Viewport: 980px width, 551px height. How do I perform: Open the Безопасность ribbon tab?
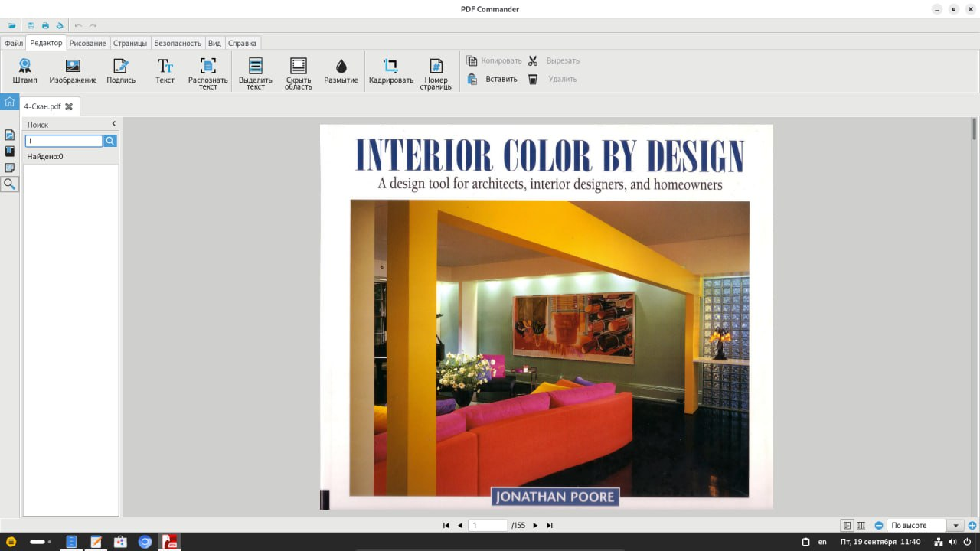[x=177, y=43]
